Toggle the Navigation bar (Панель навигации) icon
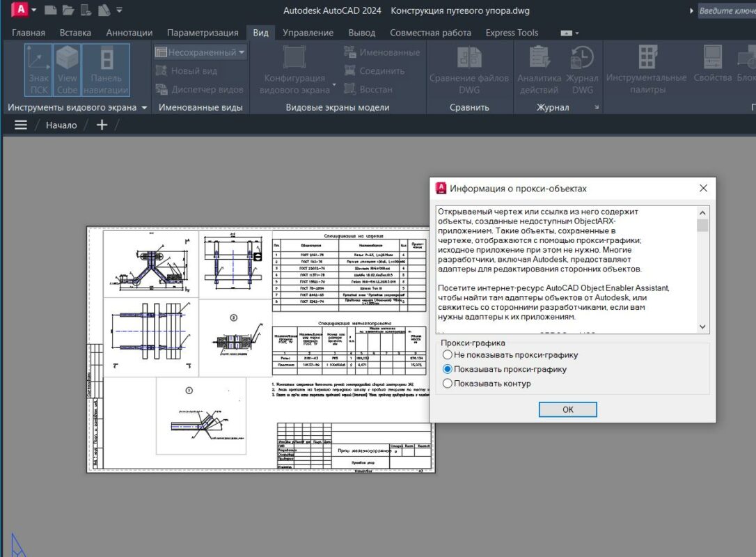Screen dimensions: 756x557 (x=106, y=70)
